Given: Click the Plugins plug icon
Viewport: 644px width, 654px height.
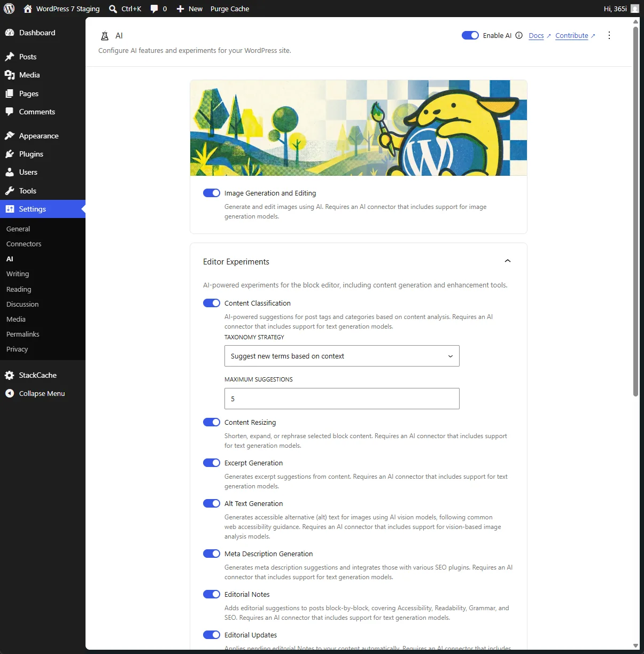Looking at the screenshot, I should pyautogui.click(x=10, y=154).
